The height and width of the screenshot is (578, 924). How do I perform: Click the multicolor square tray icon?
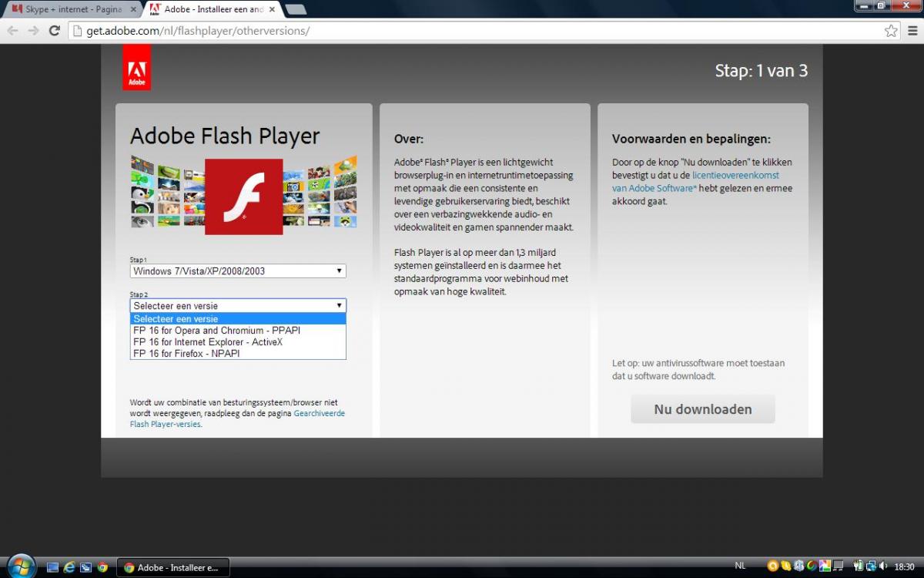coord(825,566)
